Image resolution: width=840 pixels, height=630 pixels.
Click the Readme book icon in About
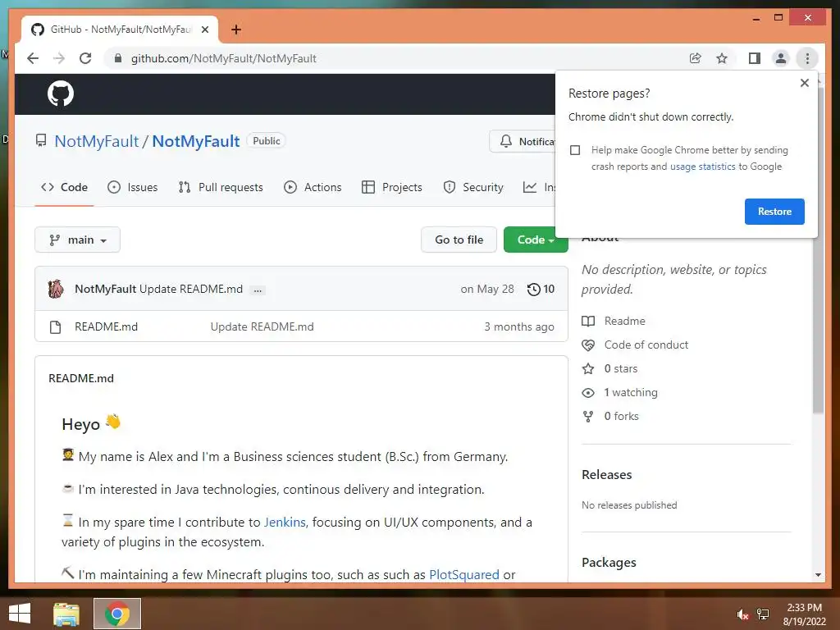click(x=588, y=321)
